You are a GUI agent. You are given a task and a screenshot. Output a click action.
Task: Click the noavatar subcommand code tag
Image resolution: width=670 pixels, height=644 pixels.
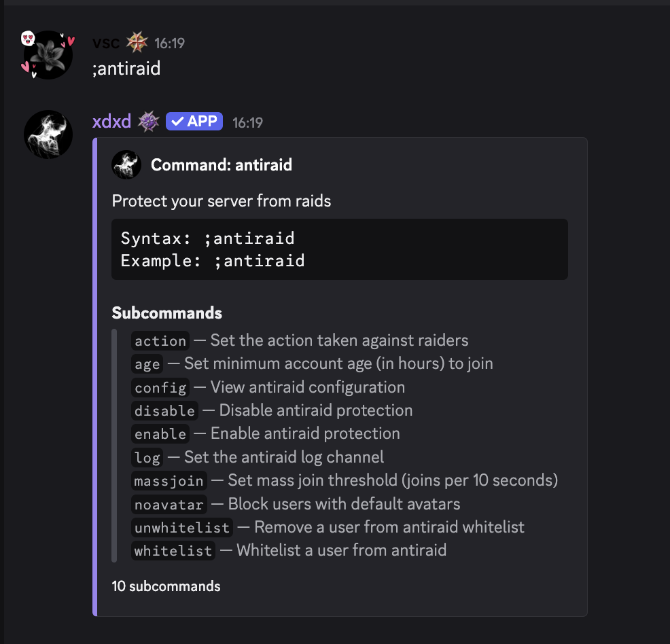169,505
